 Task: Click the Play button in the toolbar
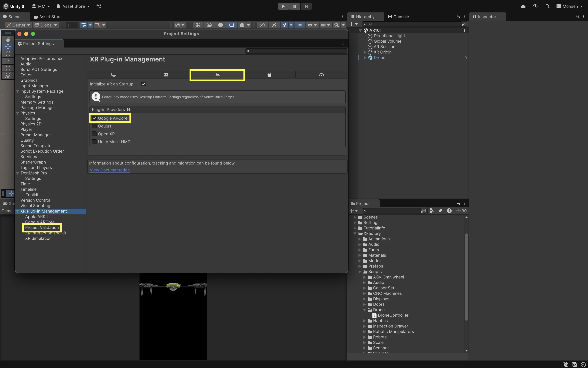click(283, 6)
